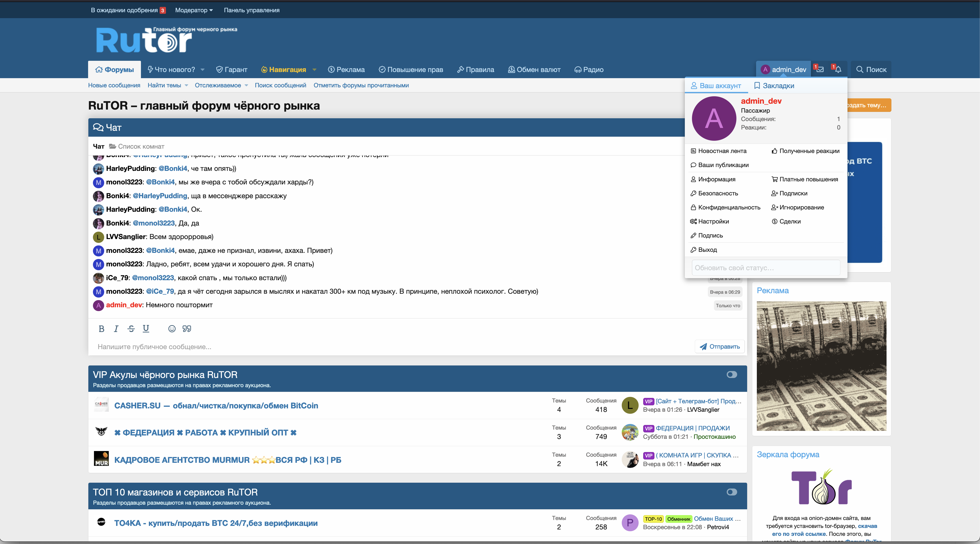The image size is (980, 544).
Task: Open Сделки in account menu
Action: coord(786,221)
